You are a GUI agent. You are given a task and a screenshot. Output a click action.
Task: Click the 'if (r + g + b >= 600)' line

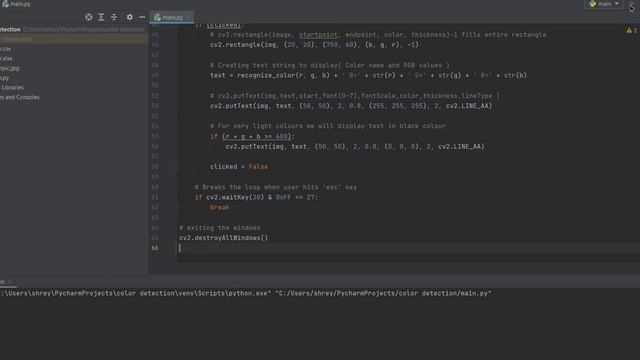click(x=252, y=136)
